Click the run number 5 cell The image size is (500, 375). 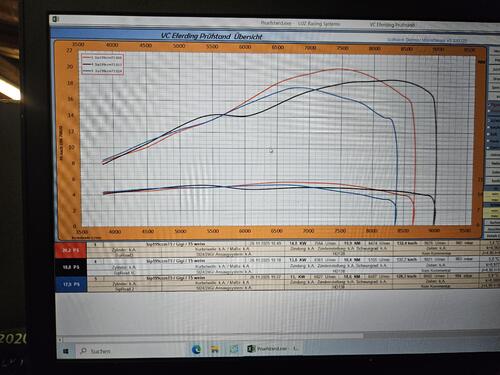click(95, 278)
